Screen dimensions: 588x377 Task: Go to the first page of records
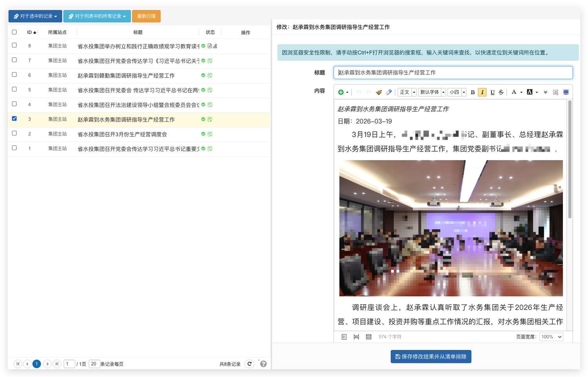[18, 364]
